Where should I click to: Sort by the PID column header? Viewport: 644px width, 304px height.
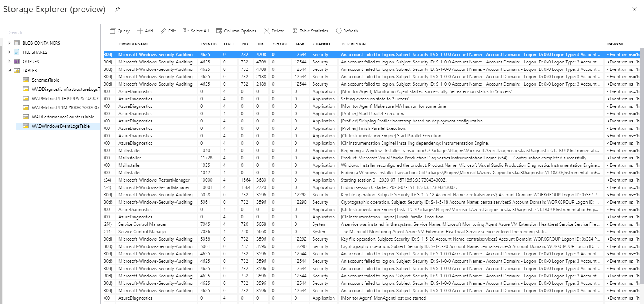(x=245, y=44)
